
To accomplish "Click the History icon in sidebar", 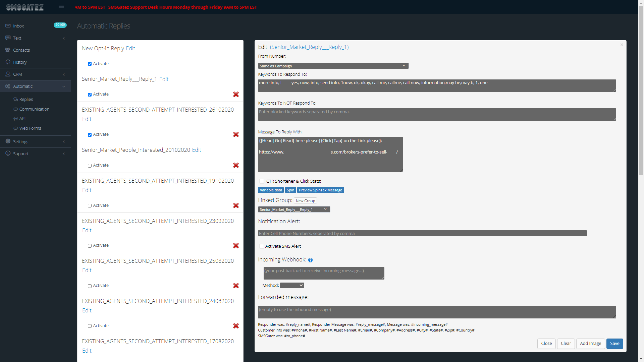I will click(x=8, y=62).
